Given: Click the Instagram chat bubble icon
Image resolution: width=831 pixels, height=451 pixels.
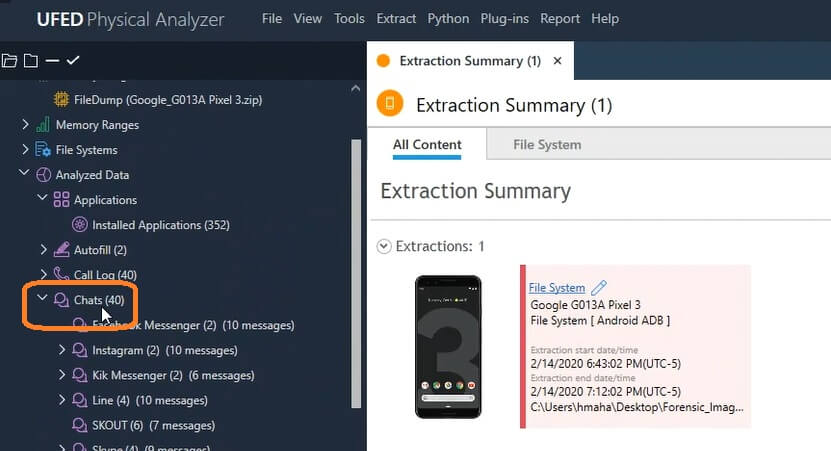Looking at the screenshot, I should (79, 350).
